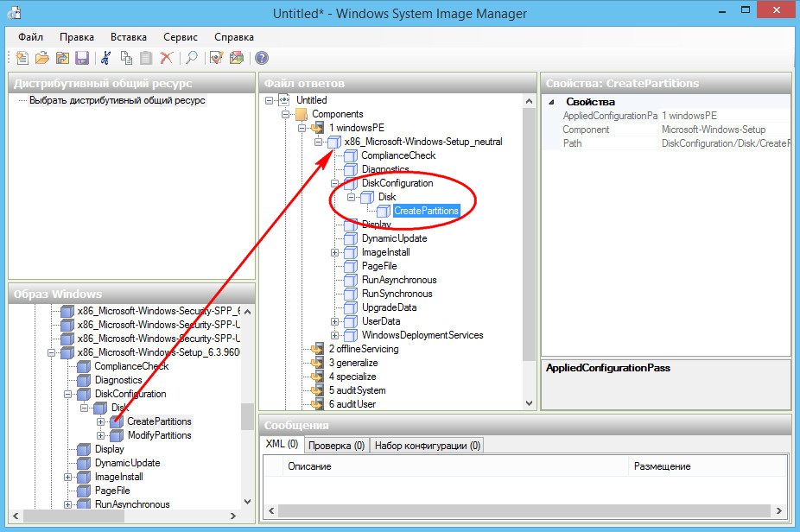Click the Path property value
Viewport: 800px width, 532px height.
pos(725,143)
